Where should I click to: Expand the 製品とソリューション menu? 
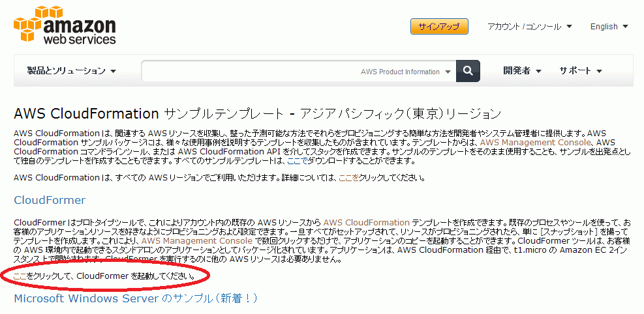pyautogui.click(x=72, y=71)
